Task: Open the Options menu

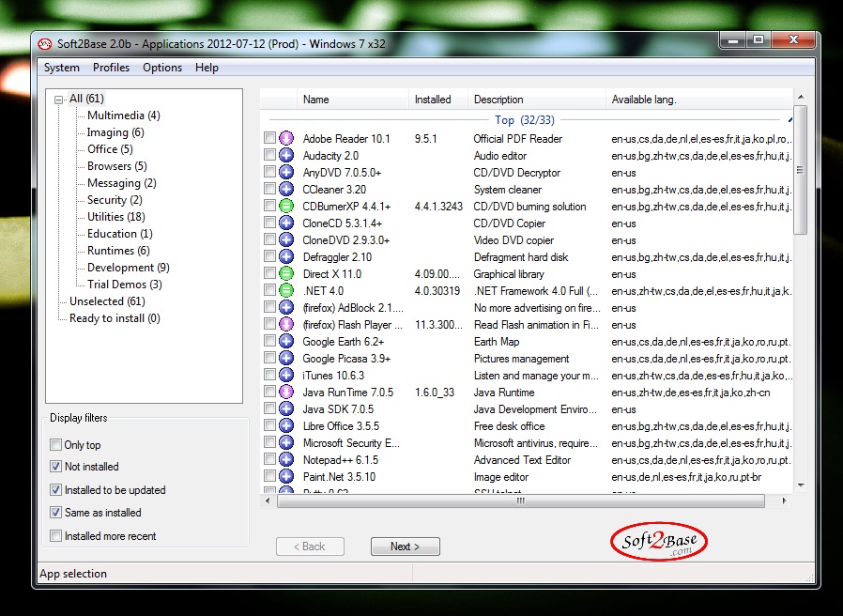Action: coord(162,68)
